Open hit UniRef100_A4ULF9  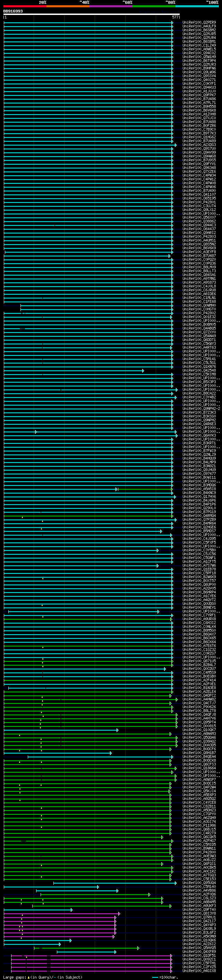[199, 26]
